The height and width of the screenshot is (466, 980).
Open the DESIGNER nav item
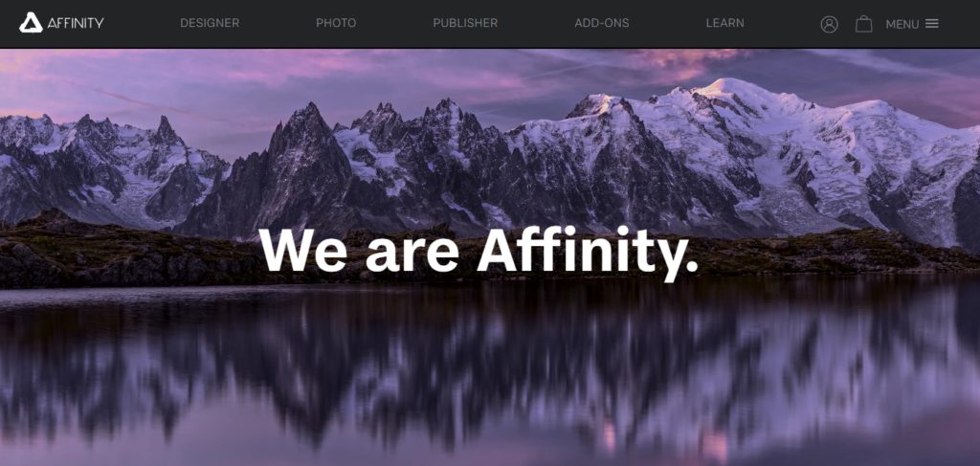tap(210, 23)
